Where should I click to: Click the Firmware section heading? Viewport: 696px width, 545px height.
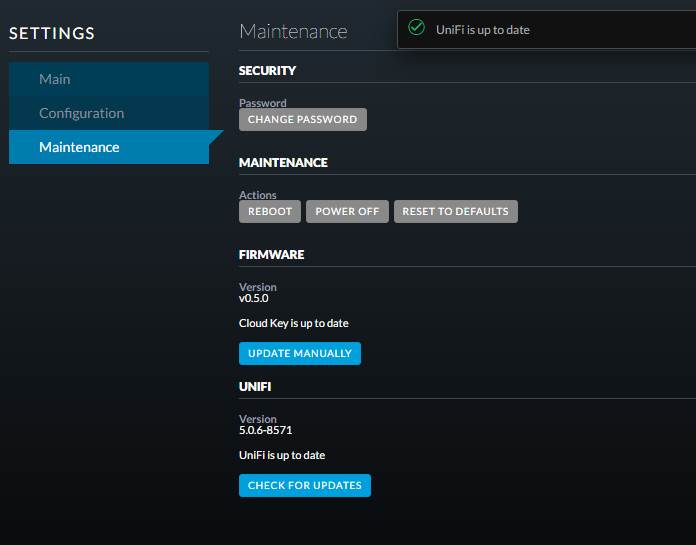(x=271, y=254)
